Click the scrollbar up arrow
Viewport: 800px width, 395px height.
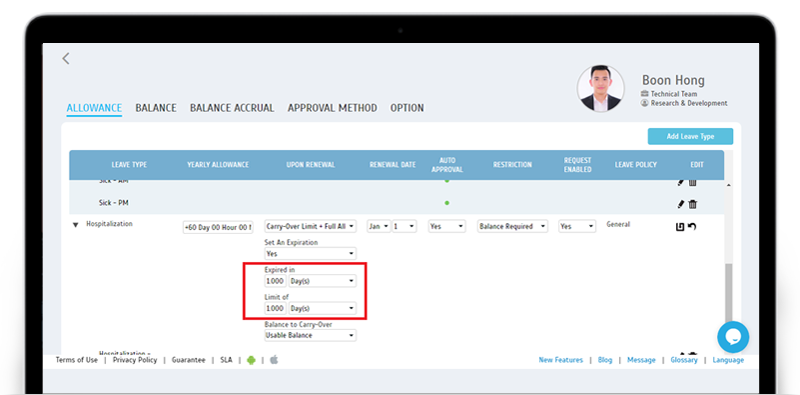(x=728, y=185)
